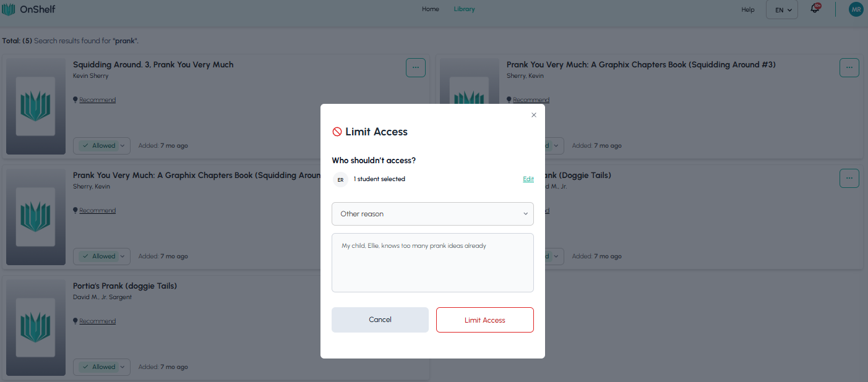Switch to the Library tab

coord(464,9)
